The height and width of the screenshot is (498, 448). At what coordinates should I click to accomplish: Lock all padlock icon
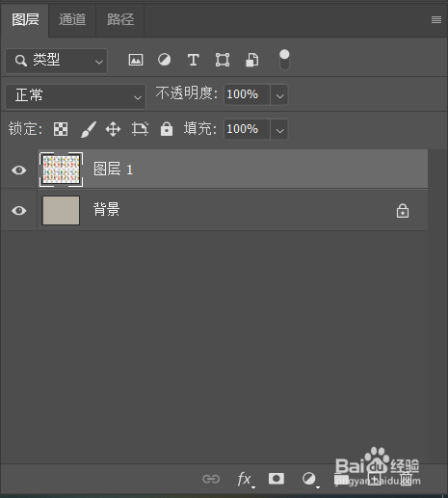(x=167, y=129)
